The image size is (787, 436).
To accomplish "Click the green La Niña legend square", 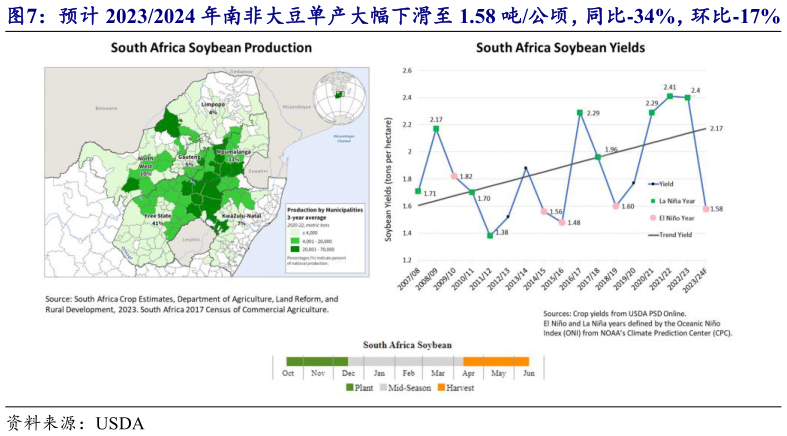I will (652, 201).
